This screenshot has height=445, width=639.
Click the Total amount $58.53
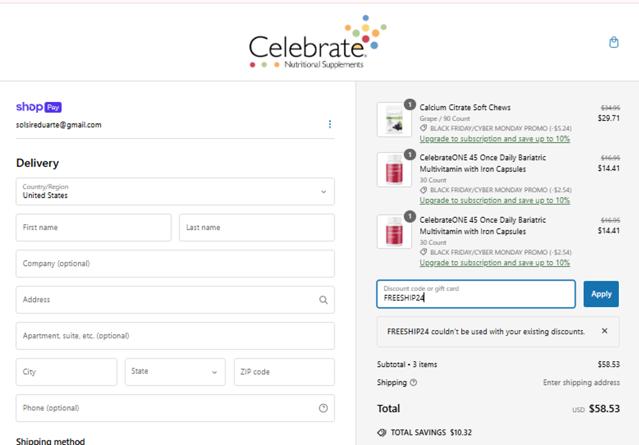pos(604,408)
